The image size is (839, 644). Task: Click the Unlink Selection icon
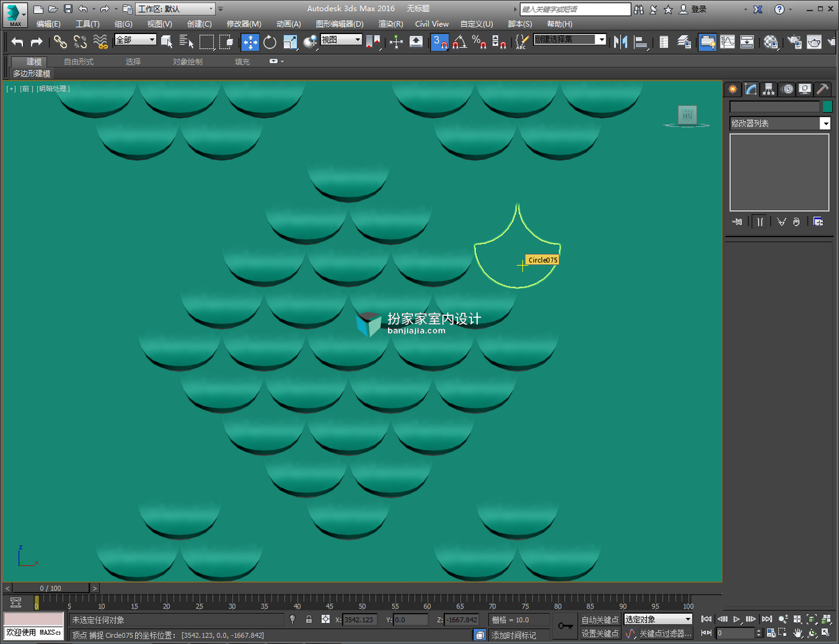[x=81, y=42]
